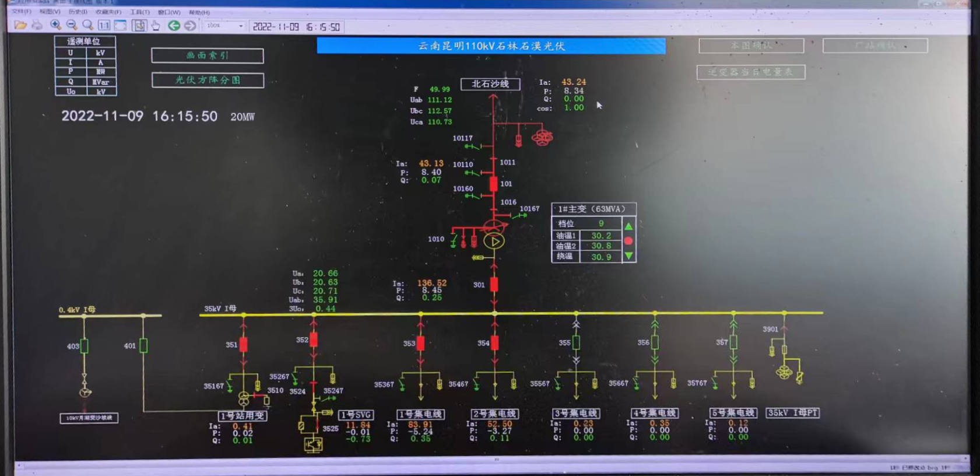Click the print toolbar icon

pyautogui.click(x=37, y=25)
